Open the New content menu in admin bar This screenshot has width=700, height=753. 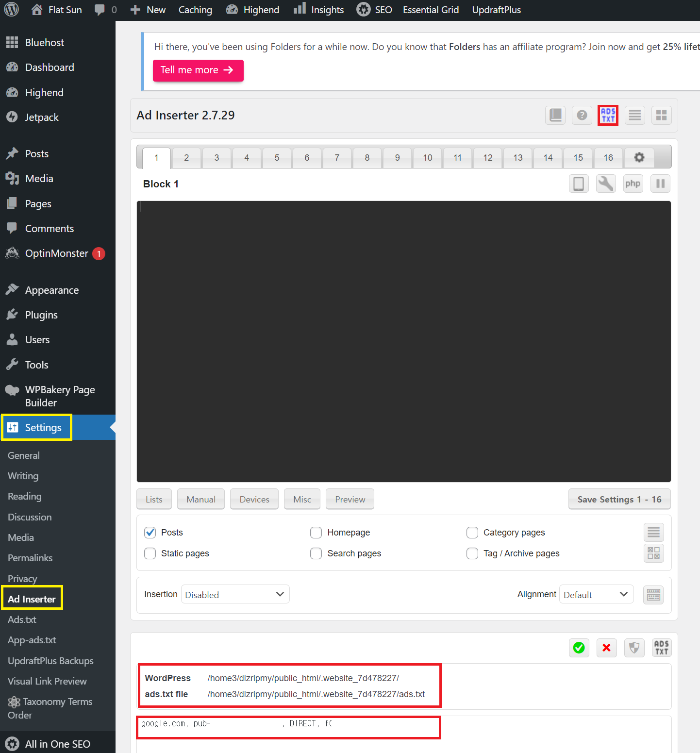pyautogui.click(x=148, y=10)
